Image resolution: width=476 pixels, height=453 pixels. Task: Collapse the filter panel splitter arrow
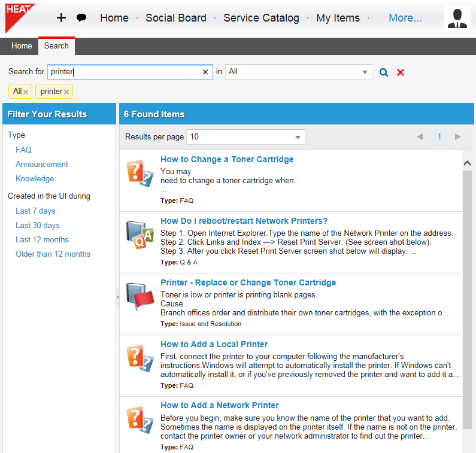pyautogui.click(x=117, y=297)
